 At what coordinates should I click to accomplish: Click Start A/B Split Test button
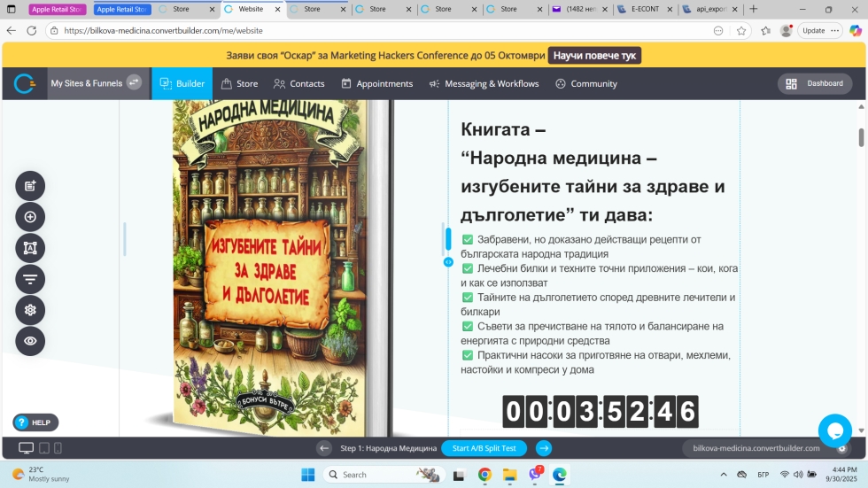484,448
